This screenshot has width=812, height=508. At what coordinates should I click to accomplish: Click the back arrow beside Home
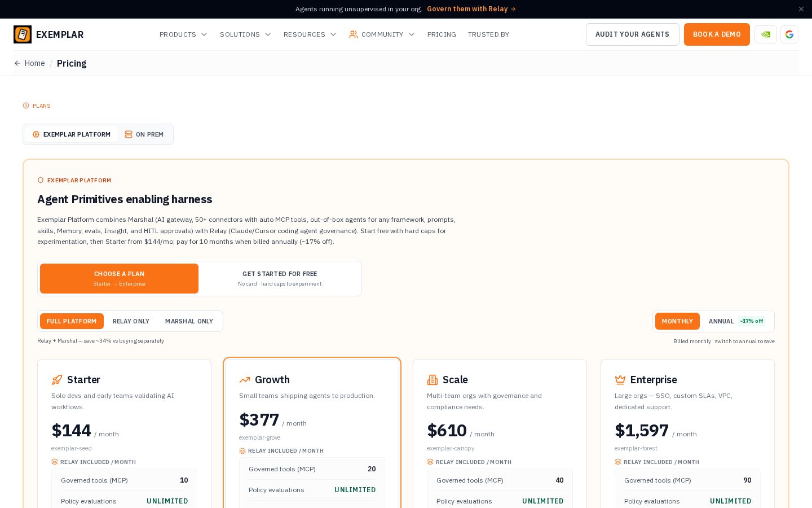pyautogui.click(x=17, y=63)
